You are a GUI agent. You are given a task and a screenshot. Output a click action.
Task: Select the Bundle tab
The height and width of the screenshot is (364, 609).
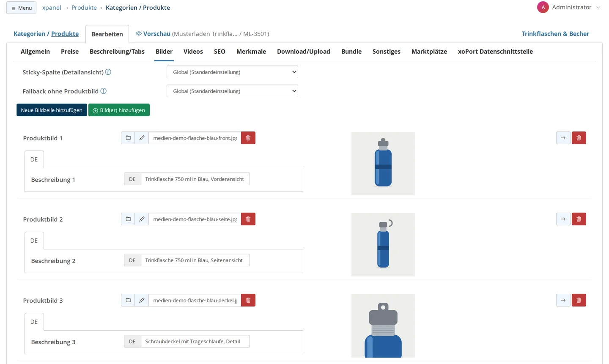pos(351,52)
